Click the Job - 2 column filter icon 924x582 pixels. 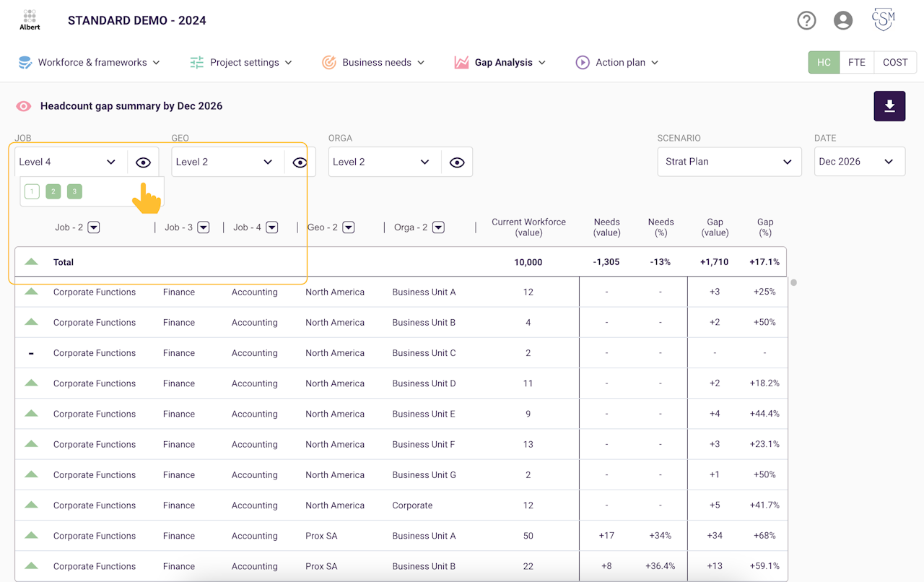(94, 227)
